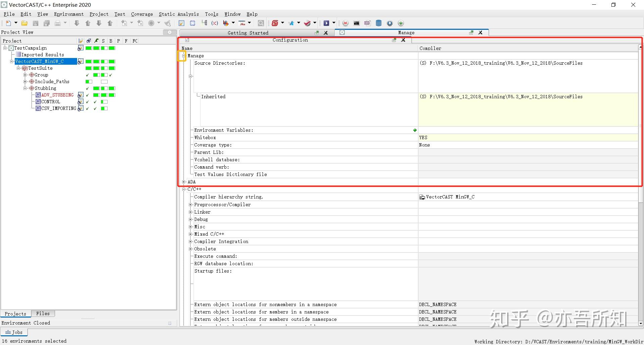
Task: Switch to the Getting Started tab
Action: [248, 33]
